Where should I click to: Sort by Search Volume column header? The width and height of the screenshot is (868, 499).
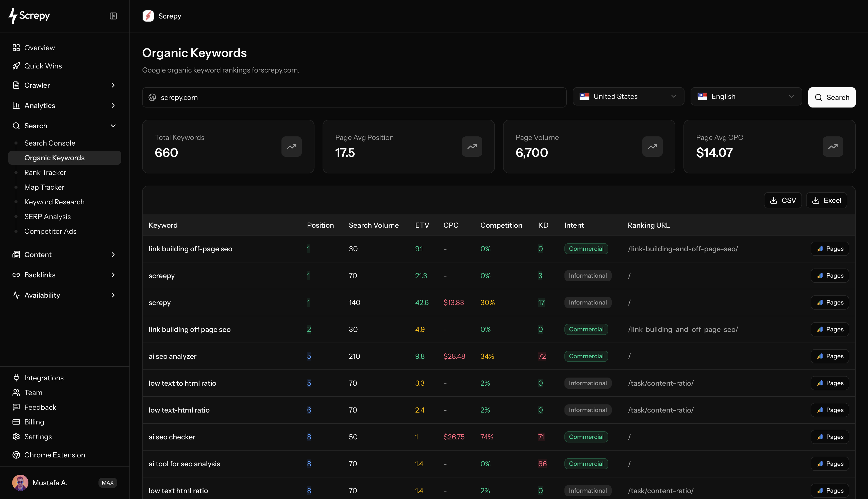[374, 225]
